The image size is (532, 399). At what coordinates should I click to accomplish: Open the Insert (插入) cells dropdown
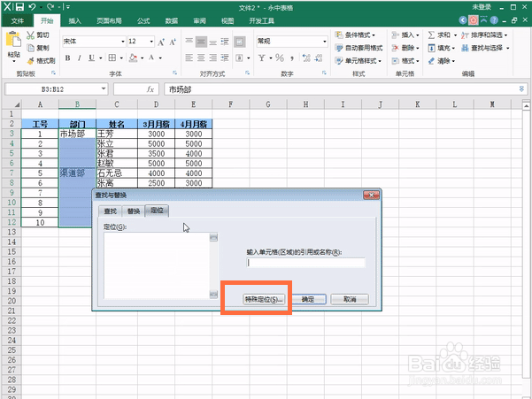point(405,35)
